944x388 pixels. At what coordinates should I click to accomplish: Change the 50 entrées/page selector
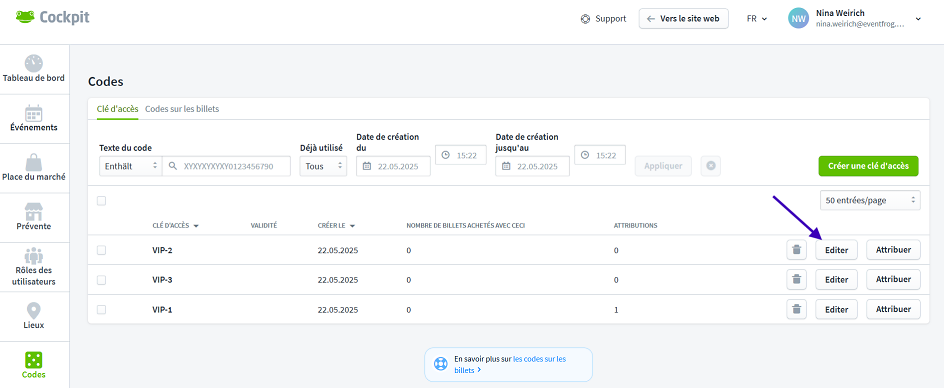click(870, 200)
